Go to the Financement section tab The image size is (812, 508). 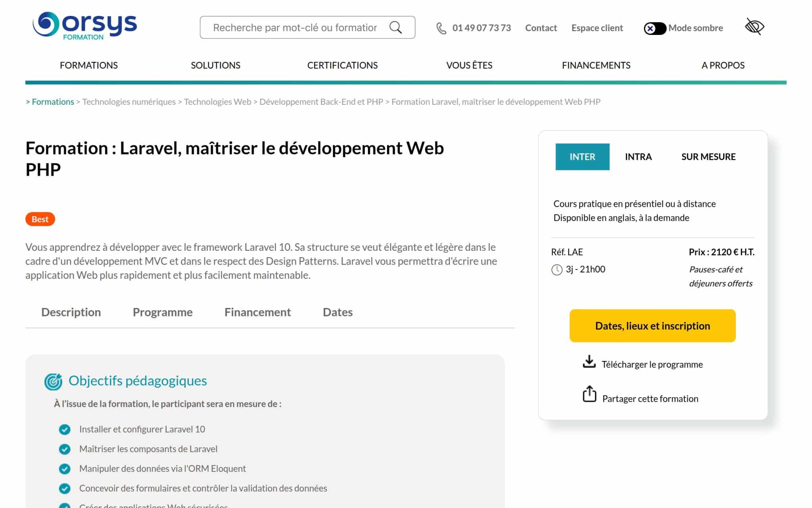pyautogui.click(x=258, y=312)
